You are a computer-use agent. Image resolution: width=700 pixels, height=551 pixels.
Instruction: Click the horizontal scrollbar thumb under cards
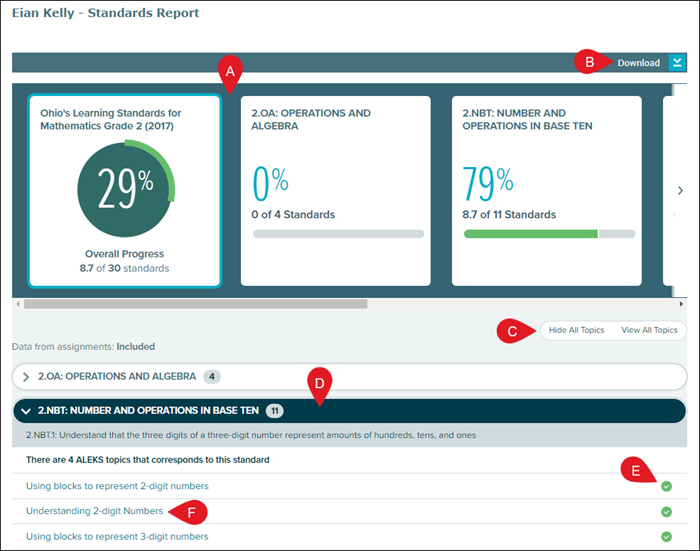195,303
